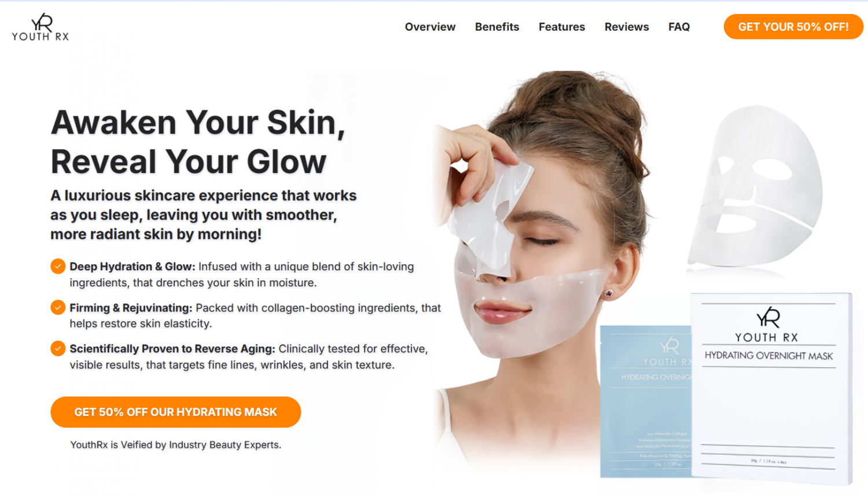The width and height of the screenshot is (868, 497).
Task: Click the Youth RX logo on product box
Action: pos(767,325)
